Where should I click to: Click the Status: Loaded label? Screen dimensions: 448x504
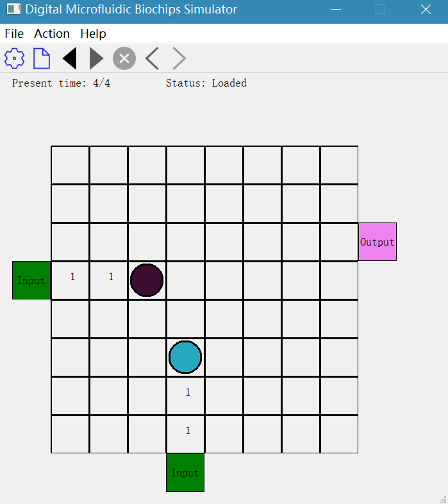(206, 83)
